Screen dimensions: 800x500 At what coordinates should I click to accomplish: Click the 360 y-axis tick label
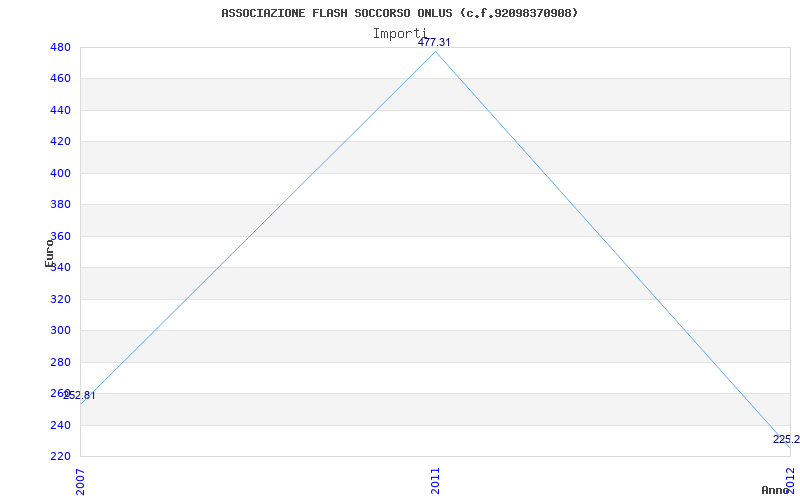point(60,236)
